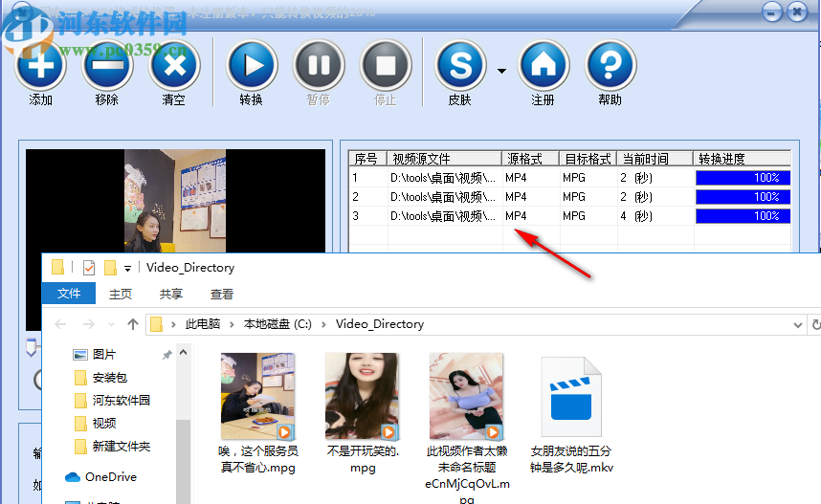Sort by the 序号 column header
Image resolution: width=821 pixels, height=504 pixels.
367,159
